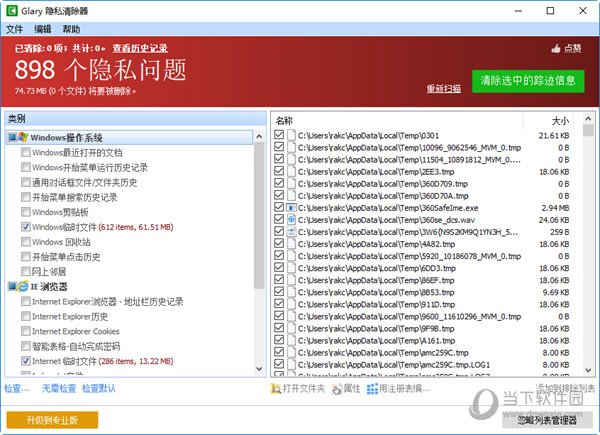600x435 pixels.
Task: Click the file icon of 360D70A.tmp
Action: point(292,196)
